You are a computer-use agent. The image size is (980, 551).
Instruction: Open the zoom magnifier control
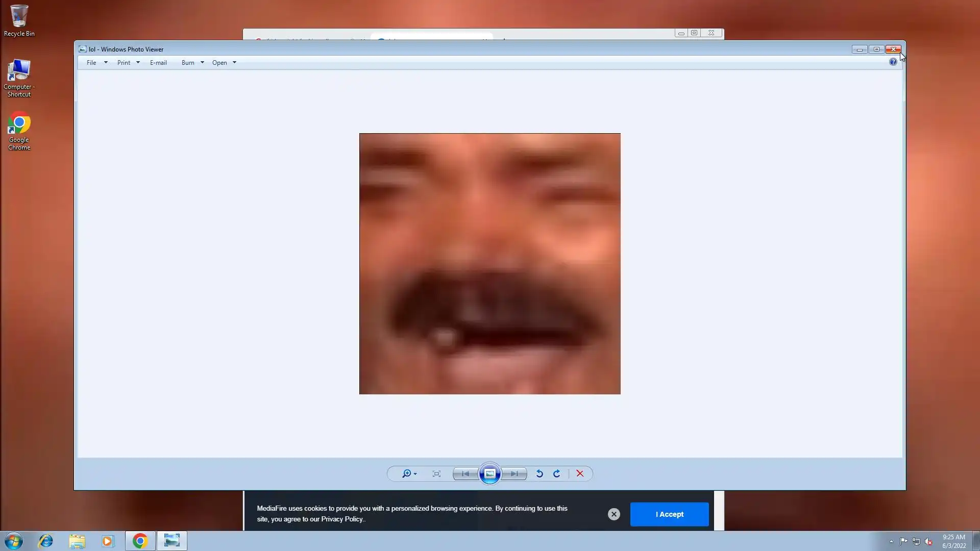coord(407,474)
